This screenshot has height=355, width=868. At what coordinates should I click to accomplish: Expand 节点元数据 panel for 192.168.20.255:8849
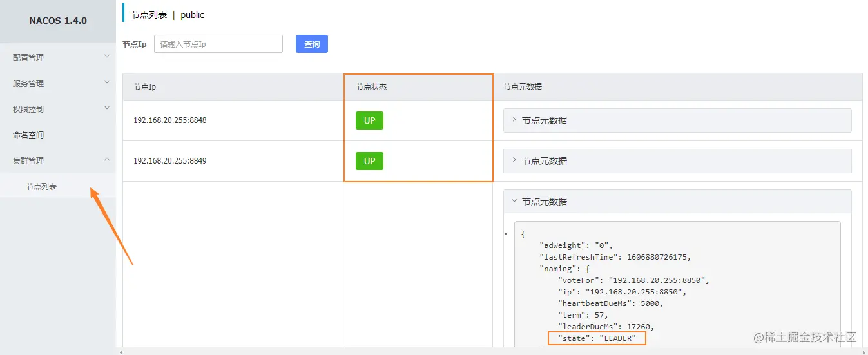click(677, 161)
